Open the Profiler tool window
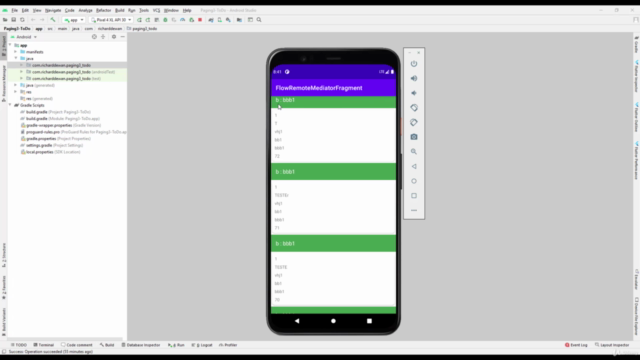Image resolution: width=640 pixels, height=360 pixels. point(228,345)
